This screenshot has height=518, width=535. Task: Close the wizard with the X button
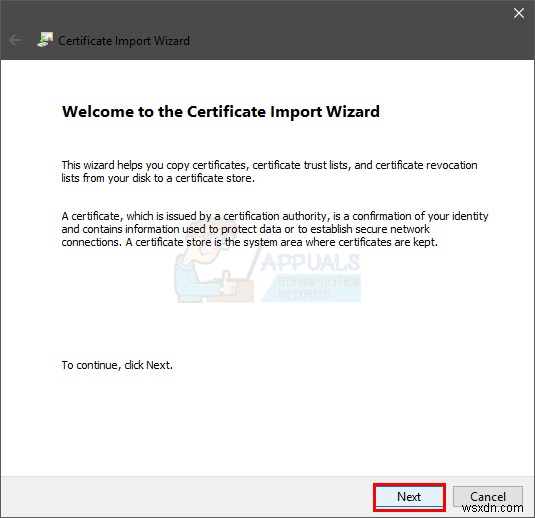point(519,13)
